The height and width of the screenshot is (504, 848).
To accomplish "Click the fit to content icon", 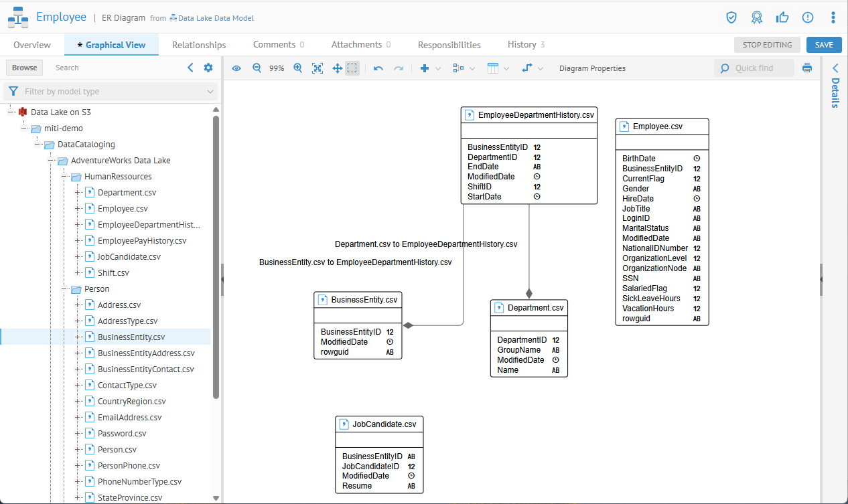I will click(x=317, y=68).
